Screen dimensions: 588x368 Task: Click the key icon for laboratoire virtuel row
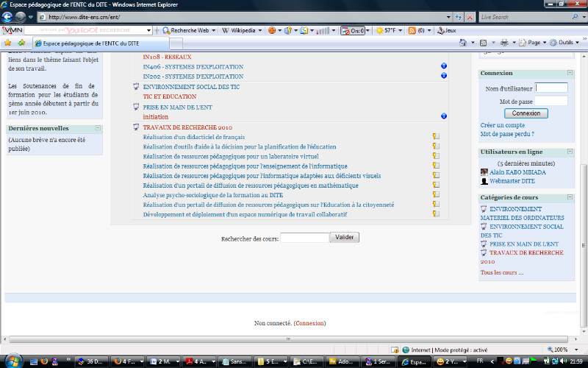[x=436, y=156]
